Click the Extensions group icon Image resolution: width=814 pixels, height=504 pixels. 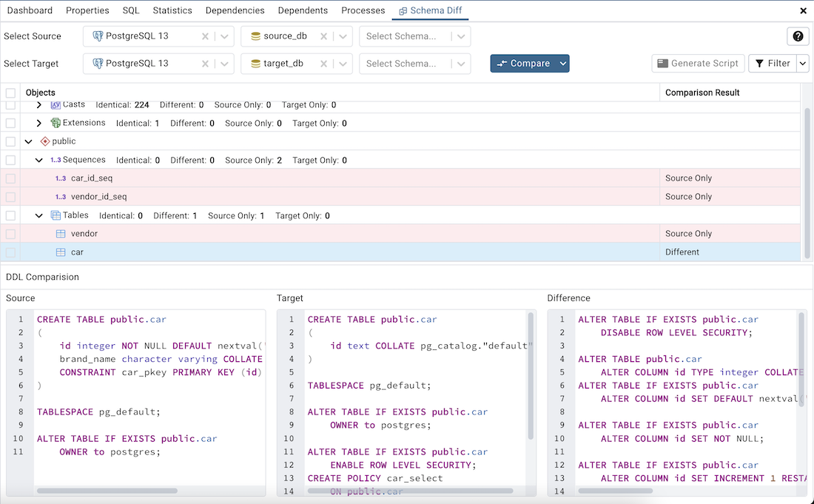(x=55, y=123)
